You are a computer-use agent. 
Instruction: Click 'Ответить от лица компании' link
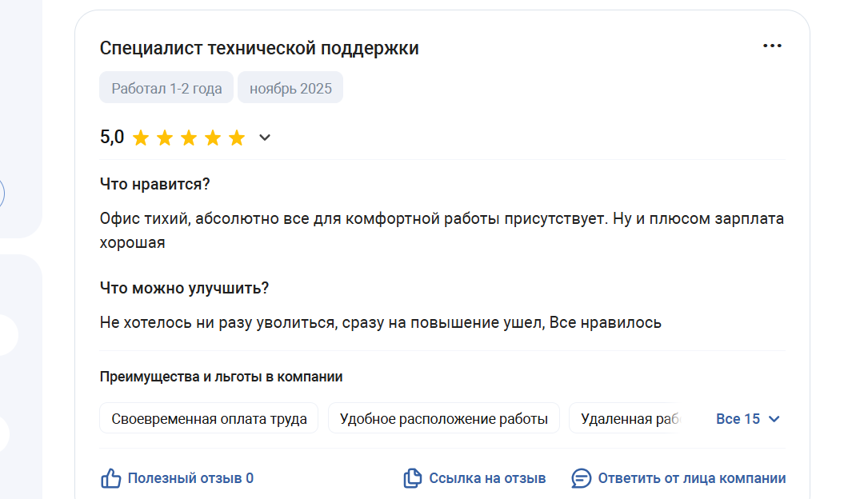click(691, 478)
